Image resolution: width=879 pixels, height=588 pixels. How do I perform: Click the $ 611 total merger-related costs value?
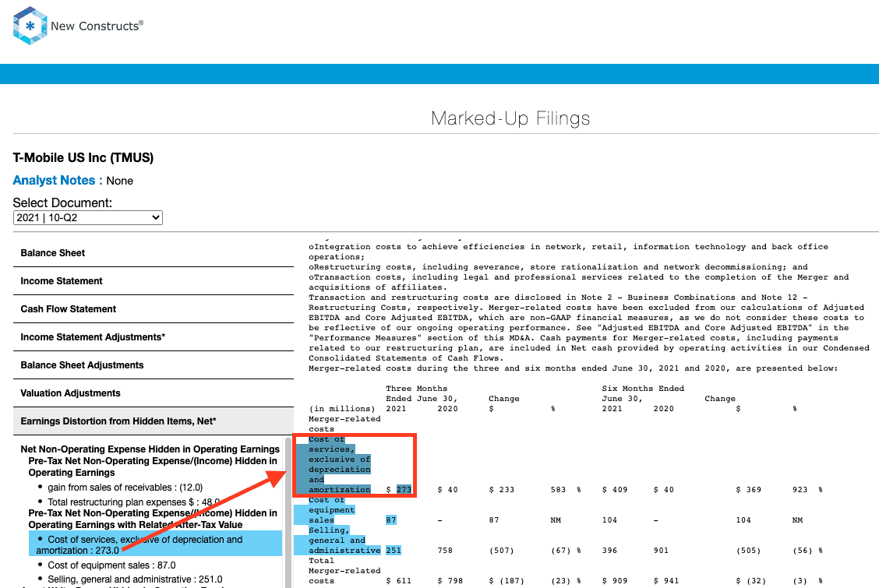[398, 581]
